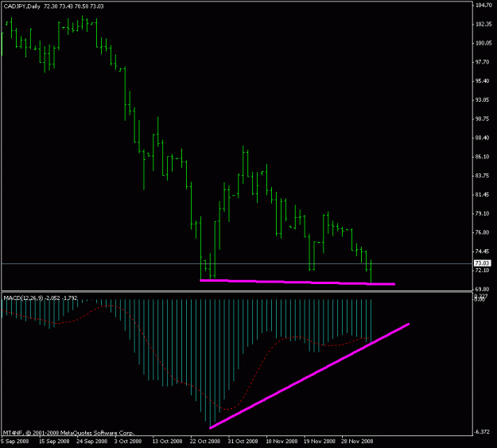Click the 31 Oct 2008 date label

243,442
